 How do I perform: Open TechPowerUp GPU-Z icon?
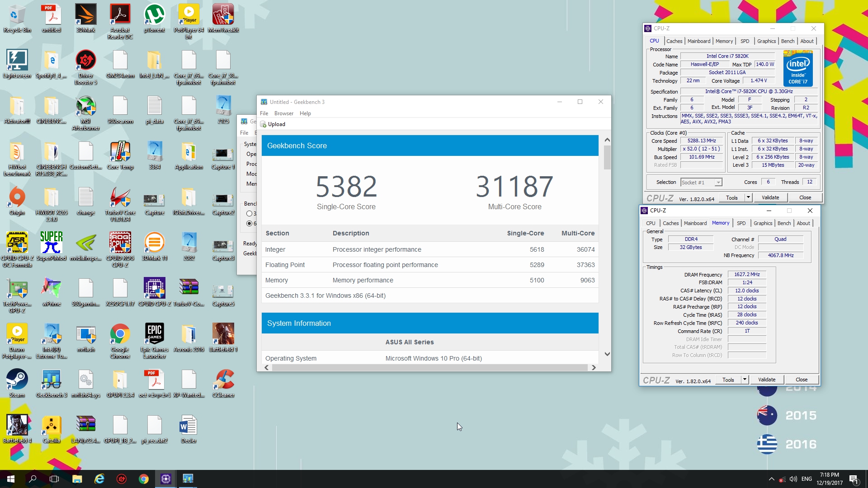(17, 296)
